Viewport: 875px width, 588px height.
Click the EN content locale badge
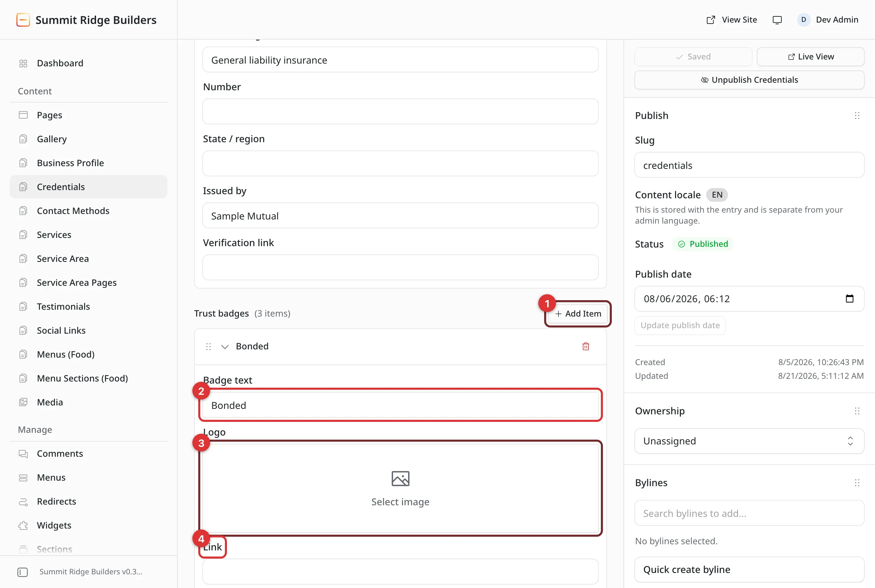tap(717, 195)
